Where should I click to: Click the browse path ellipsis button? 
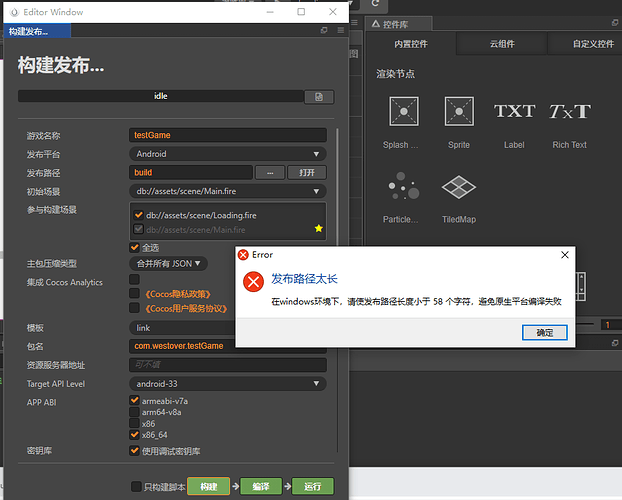[x=270, y=173]
